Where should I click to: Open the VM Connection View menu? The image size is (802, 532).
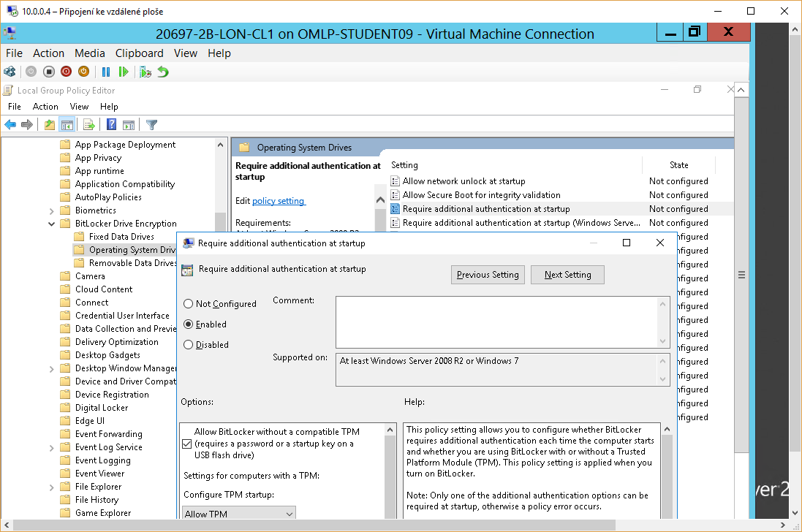click(x=185, y=53)
